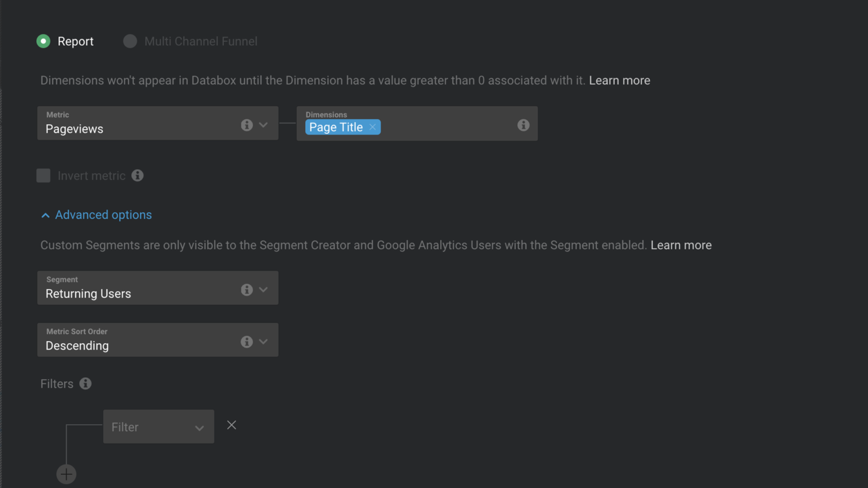Image resolution: width=868 pixels, height=488 pixels.
Task: Open the Pageviews metric info tooltip
Action: tap(247, 125)
